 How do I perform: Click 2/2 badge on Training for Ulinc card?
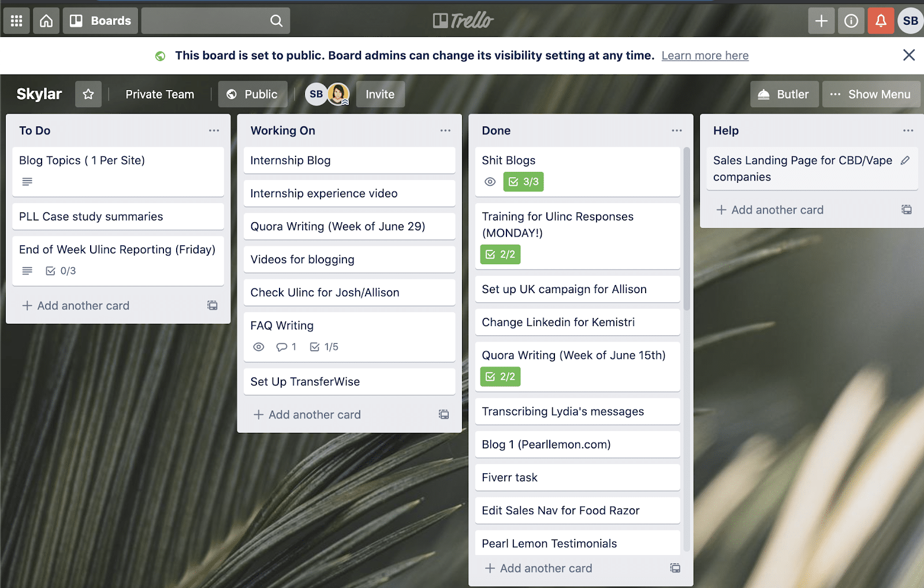pos(500,254)
